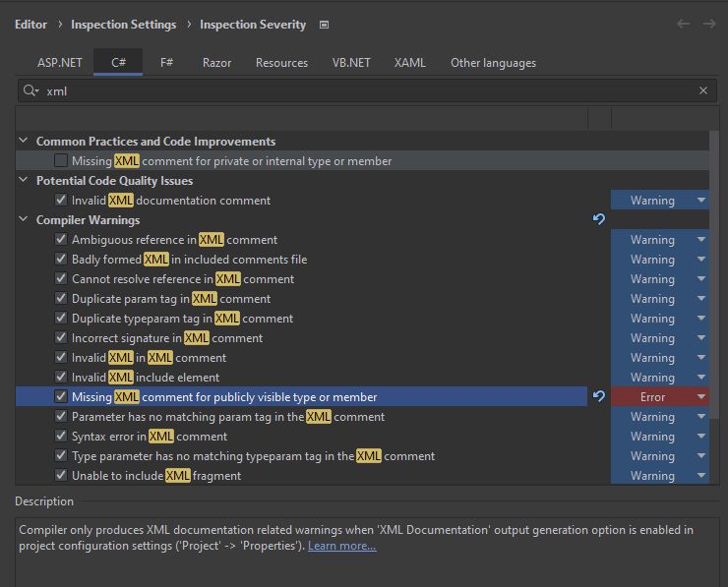The image size is (728, 587).
Task: Open the Resources tab
Action: point(281,63)
